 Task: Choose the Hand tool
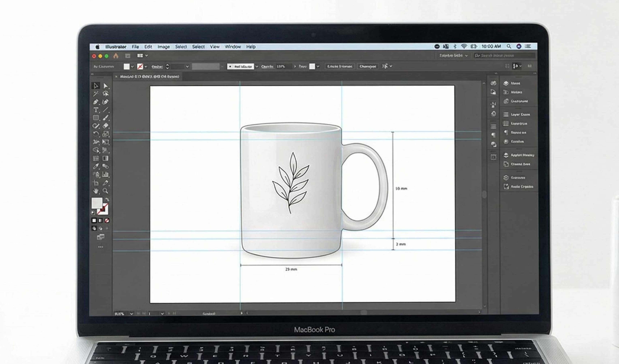click(96, 191)
